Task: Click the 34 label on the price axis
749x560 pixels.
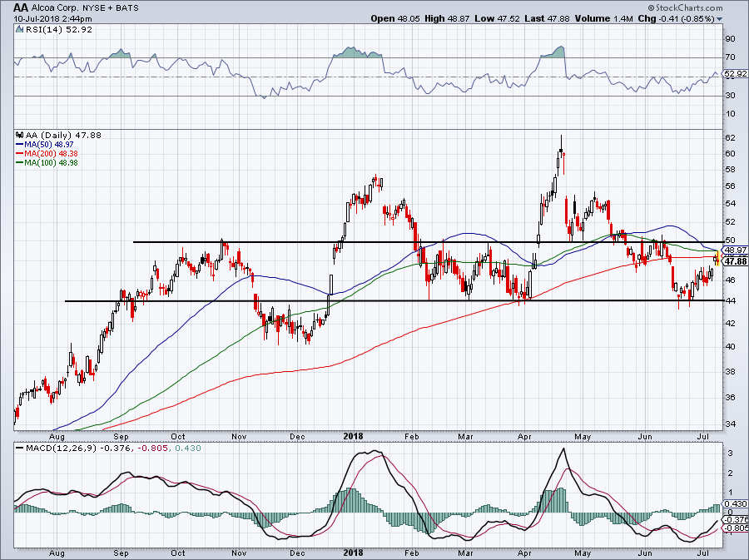Action: point(731,424)
